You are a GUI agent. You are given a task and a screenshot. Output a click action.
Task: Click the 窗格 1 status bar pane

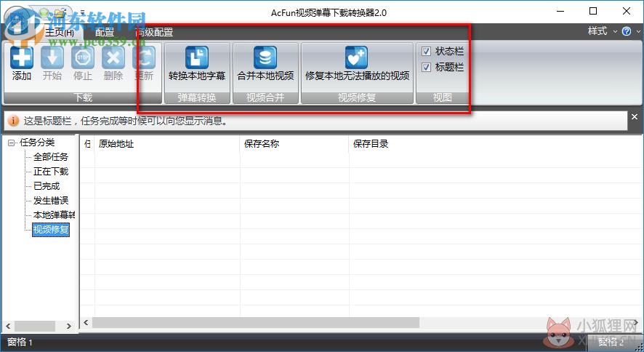tap(20, 342)
